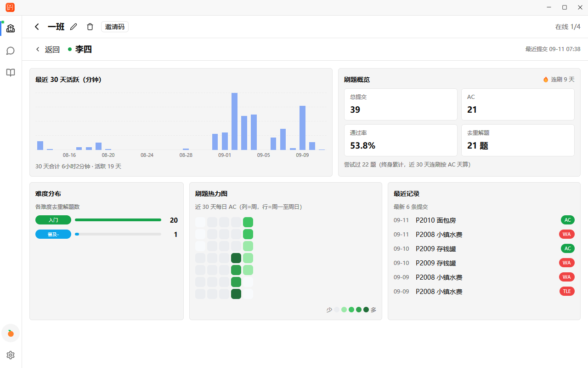Click the trash icon to delete class
Image resolution: width=588 pixels, height=368 pixels.
point(90,27)
